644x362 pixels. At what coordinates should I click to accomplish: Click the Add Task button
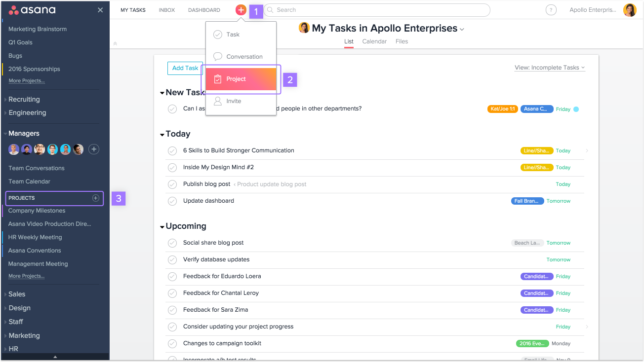[x=185, y=68]
